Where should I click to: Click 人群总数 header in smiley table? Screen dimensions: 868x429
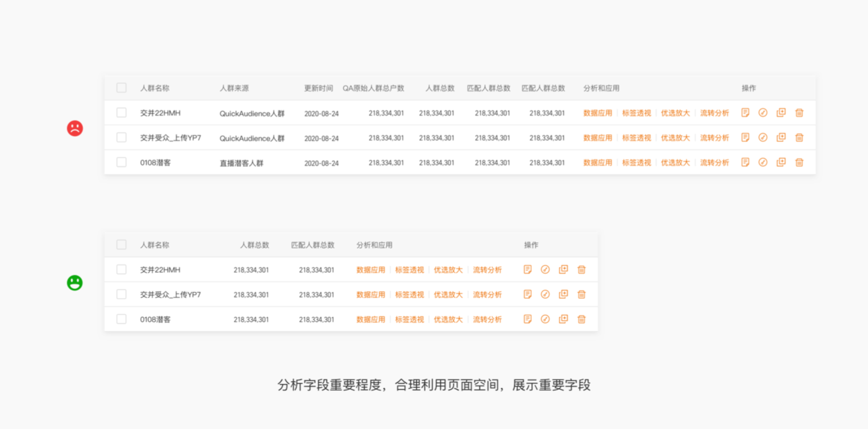(x=255, y=245)
